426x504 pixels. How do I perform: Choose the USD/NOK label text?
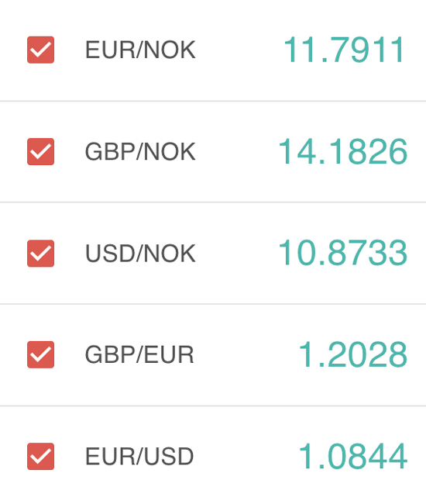140,254
